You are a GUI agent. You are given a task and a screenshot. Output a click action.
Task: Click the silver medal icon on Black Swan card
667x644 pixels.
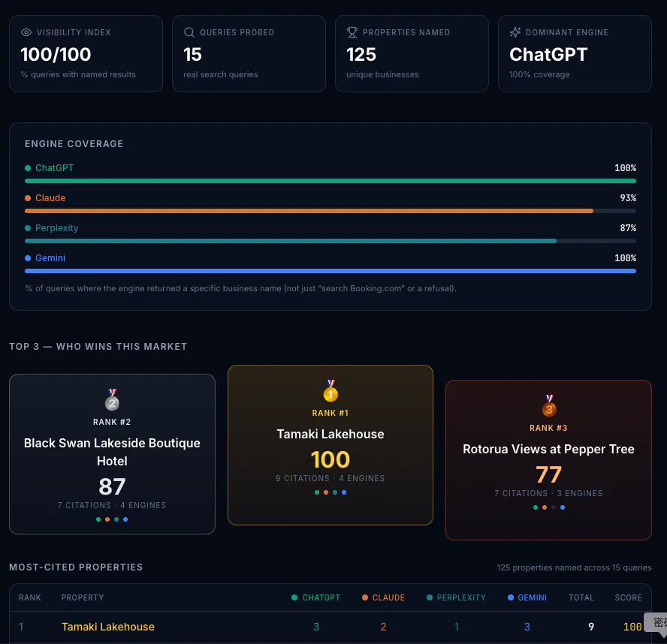(113, 399)
